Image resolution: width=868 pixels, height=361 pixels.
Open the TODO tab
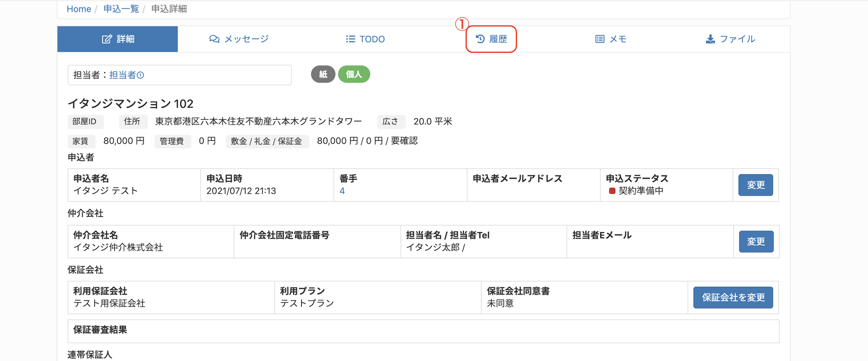coord(365,39)
